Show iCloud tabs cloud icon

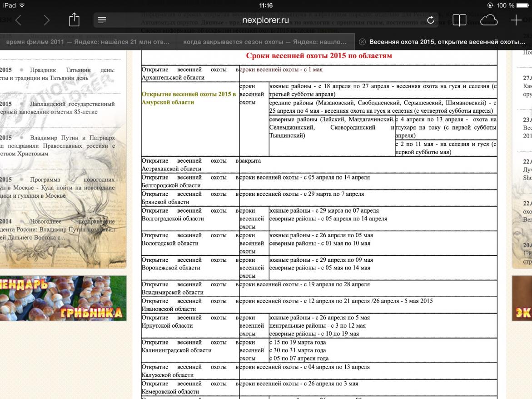click(x=488, y=20)
